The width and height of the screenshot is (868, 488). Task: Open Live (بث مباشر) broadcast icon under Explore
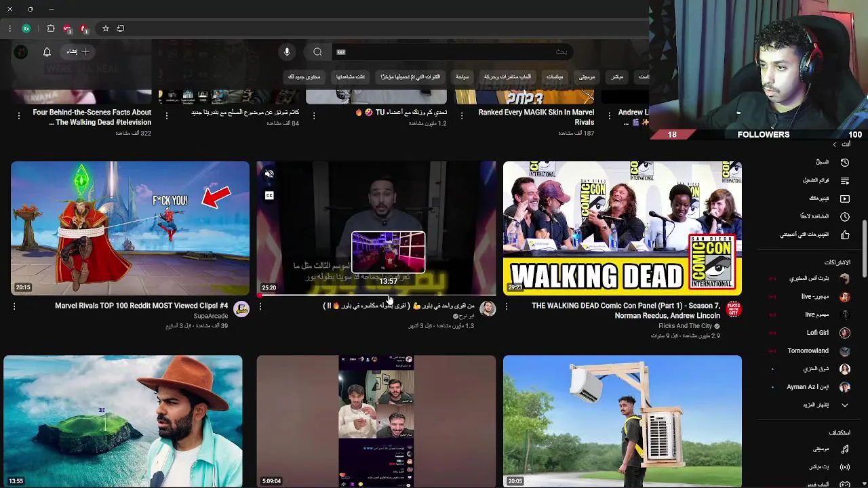(844, 467)
